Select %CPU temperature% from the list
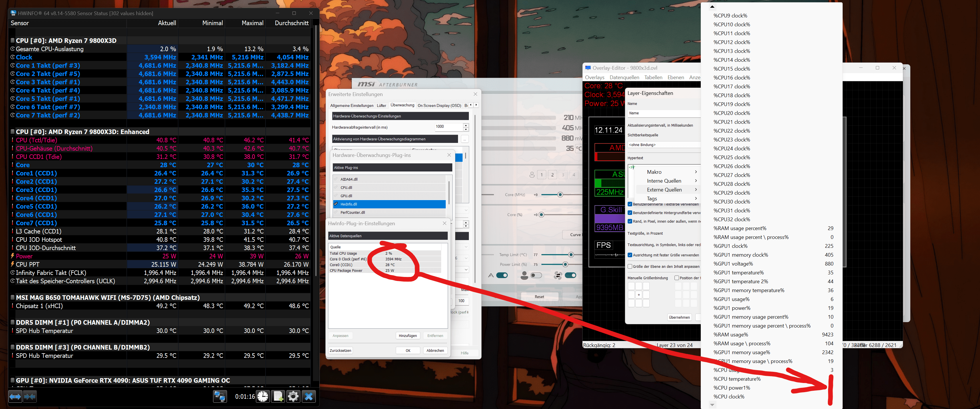 [x=772, y=379]
